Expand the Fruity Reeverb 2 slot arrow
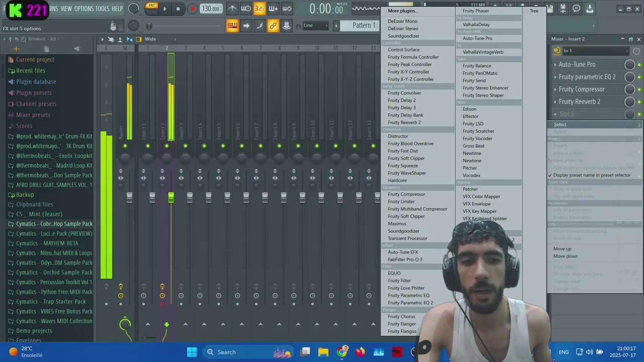The width and height of the screenshot is (644, 362). tap(555, 102)
